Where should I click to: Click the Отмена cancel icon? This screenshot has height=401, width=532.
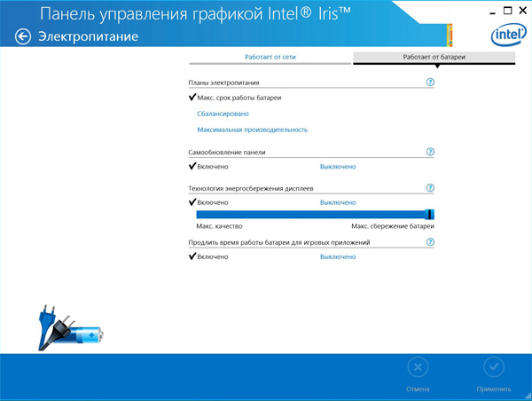[x=418, y=367]
